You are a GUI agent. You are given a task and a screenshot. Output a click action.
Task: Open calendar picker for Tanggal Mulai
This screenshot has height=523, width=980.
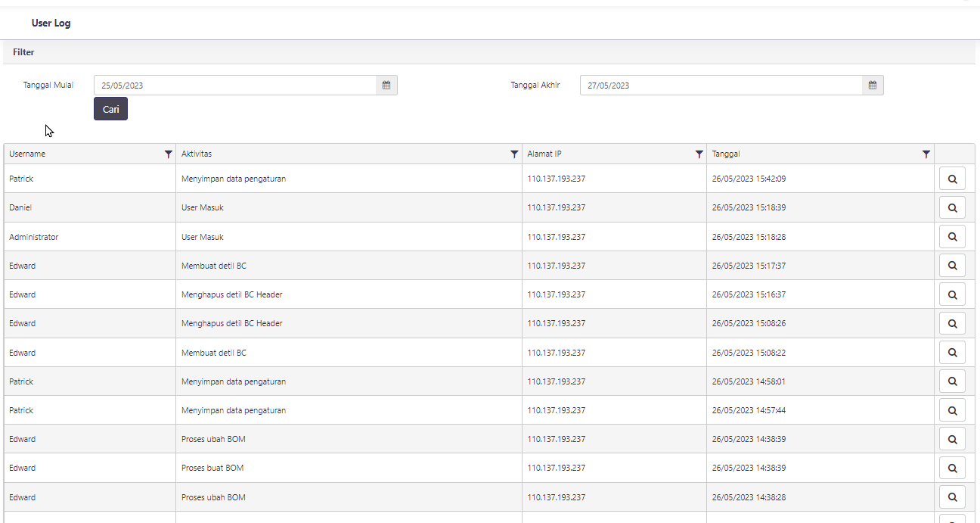click(x=386, y=86)
